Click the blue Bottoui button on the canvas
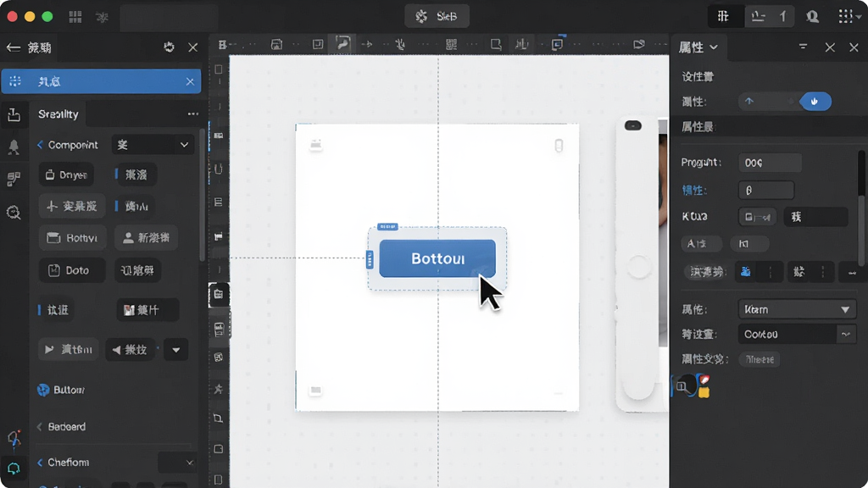Viewport: 868px width, 488px height. 437,258
